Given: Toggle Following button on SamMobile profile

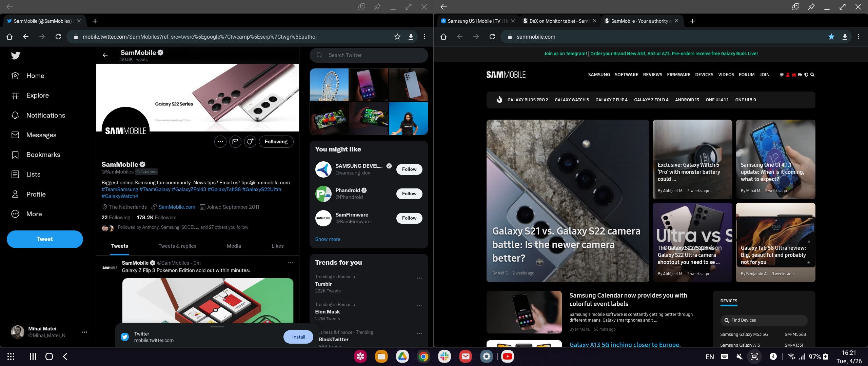Looking at the screenshot, I should point(276,142).
